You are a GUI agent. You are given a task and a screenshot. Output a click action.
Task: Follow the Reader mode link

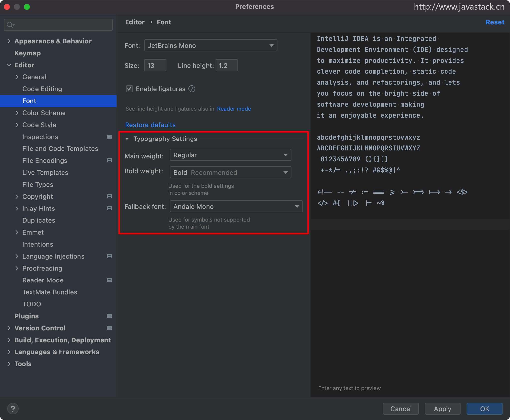234,109
